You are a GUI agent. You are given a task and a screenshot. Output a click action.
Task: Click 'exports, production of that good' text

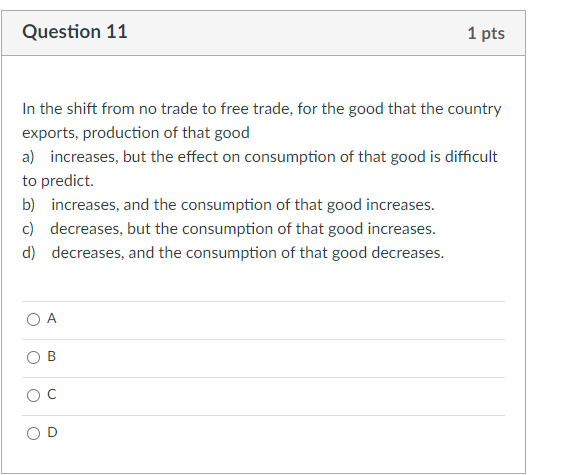(x=136, y=133)
